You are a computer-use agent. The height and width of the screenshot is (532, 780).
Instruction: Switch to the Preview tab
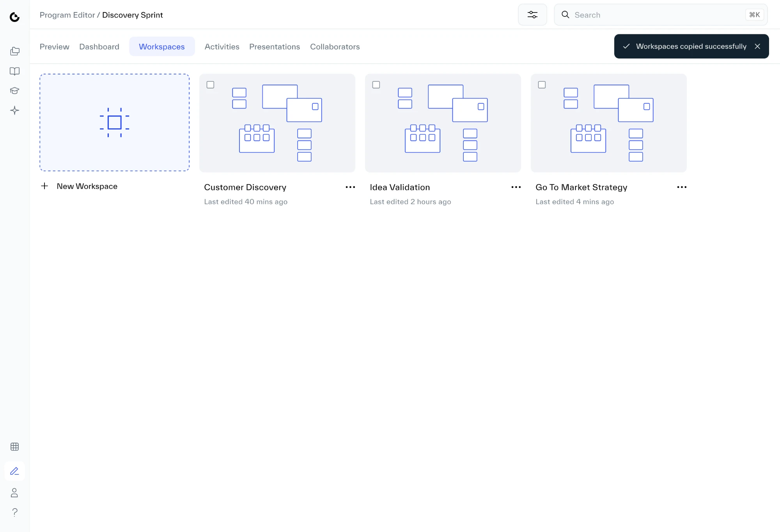(54, 47)
